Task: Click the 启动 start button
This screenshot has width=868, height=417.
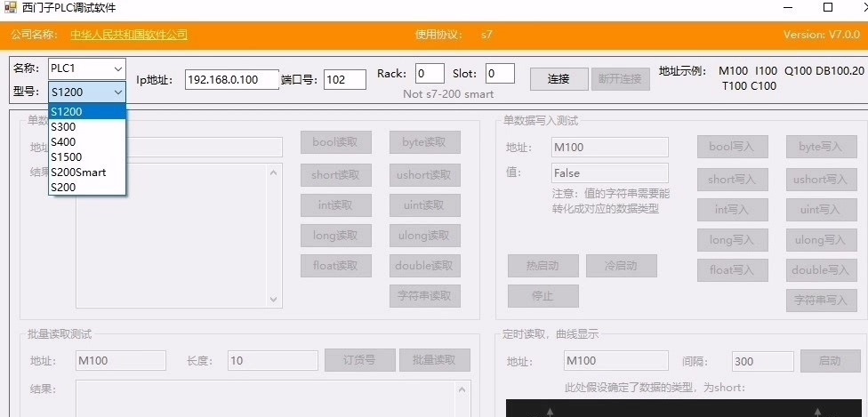Action: click(829, 360)
